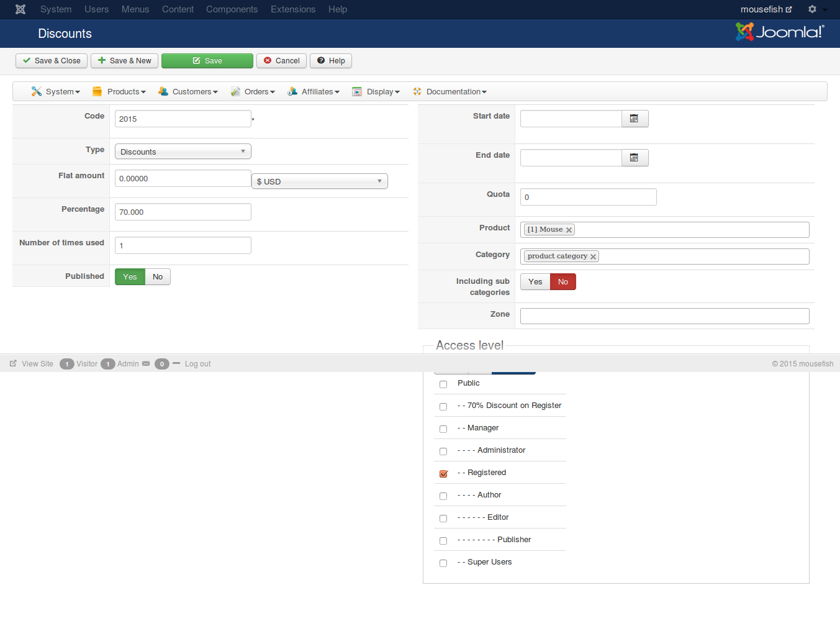The width and height of the screenshot is (840, 631).
Task: Remove the Mouse product tag
Action: (x=569, y=230)
